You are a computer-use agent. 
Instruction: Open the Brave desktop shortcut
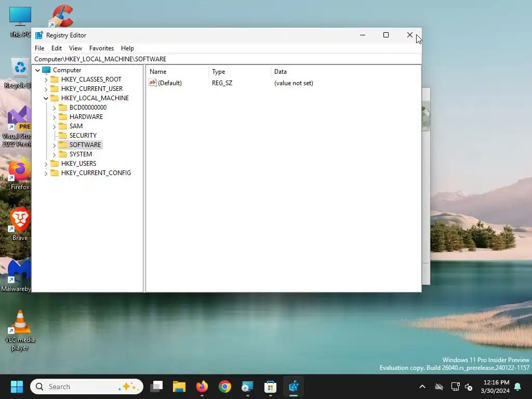pos(20,224)
